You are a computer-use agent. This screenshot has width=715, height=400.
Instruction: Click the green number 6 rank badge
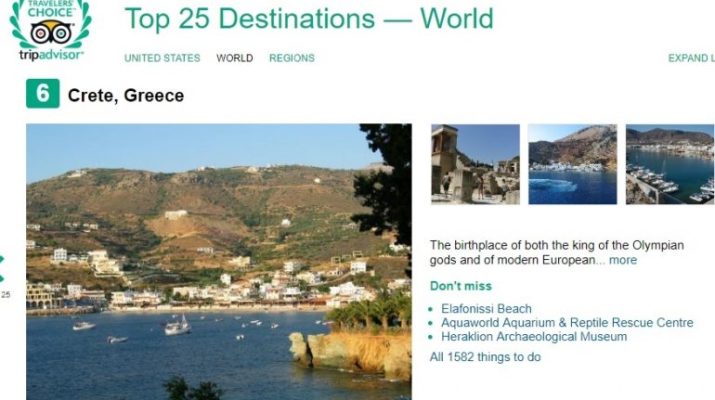pos(42,94)
